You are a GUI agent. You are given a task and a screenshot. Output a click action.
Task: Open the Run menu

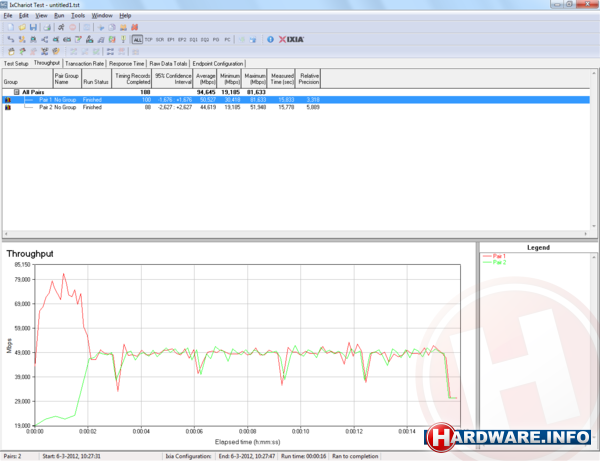point(59,16)
